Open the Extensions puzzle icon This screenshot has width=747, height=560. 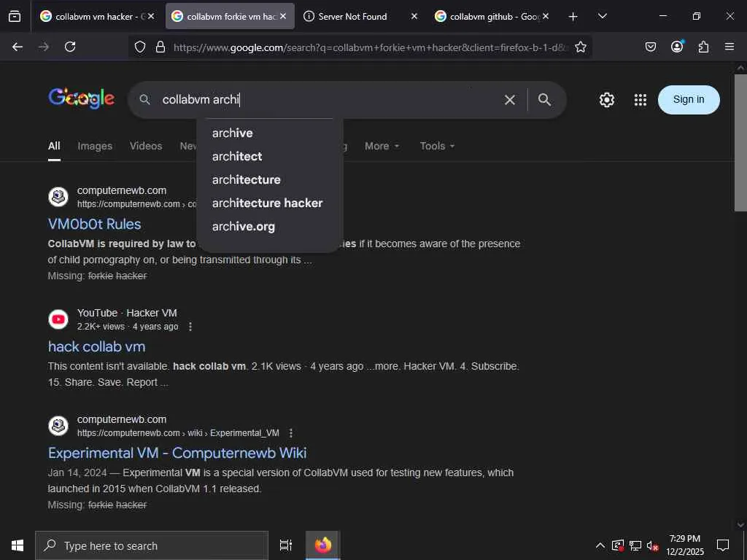click(x=704, y=47)
